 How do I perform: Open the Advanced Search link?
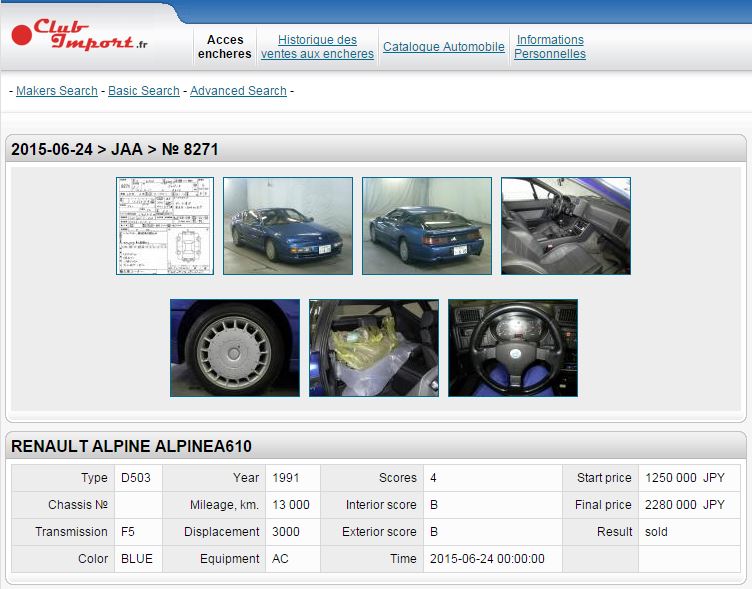[238, 91]
